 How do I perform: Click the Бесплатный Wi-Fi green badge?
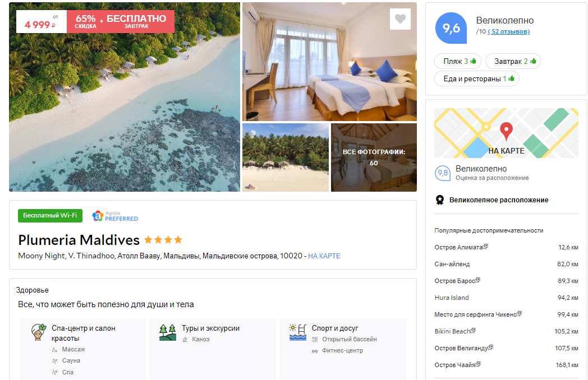50,215
